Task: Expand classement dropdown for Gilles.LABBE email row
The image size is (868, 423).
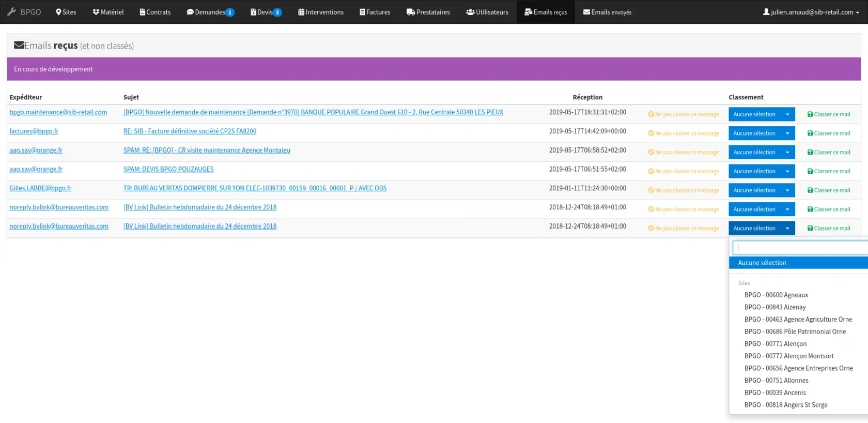Action: [x=762, y=190]
